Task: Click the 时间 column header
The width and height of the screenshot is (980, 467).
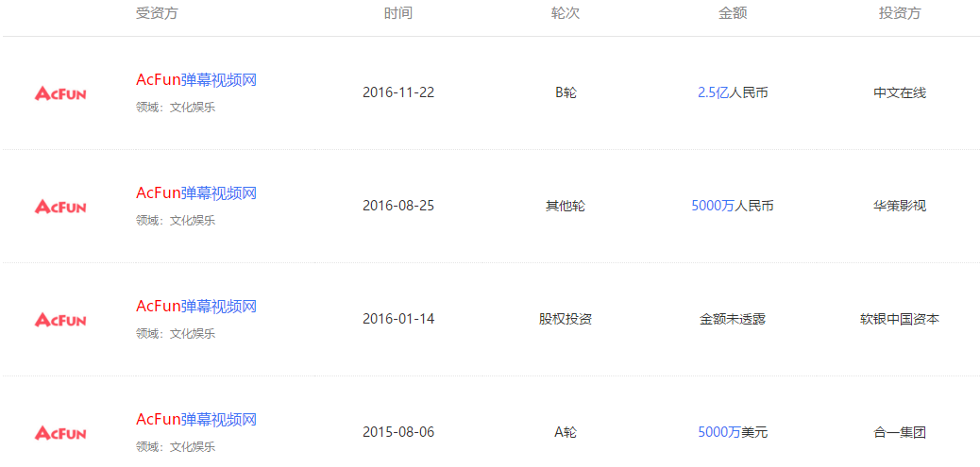Action: click(397, 13)
